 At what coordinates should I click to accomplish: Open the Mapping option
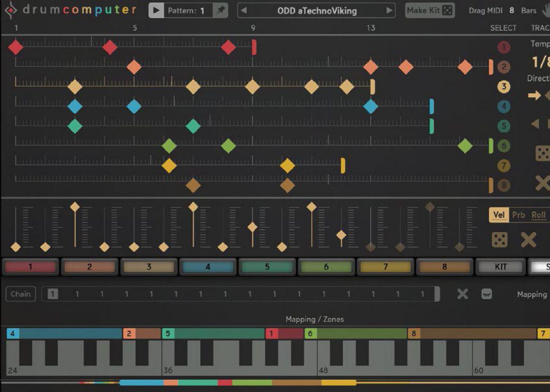pyautogui.click(x=532, y=294)
